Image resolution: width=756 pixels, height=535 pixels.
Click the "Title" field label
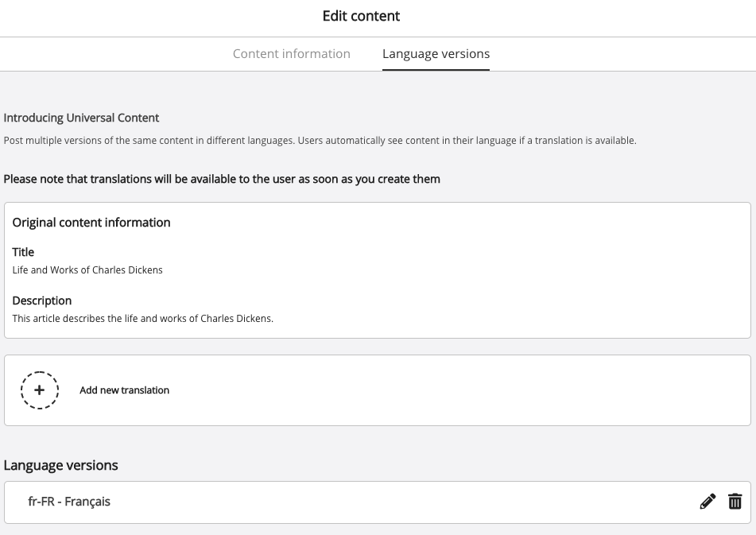click(x=23, y=252)
